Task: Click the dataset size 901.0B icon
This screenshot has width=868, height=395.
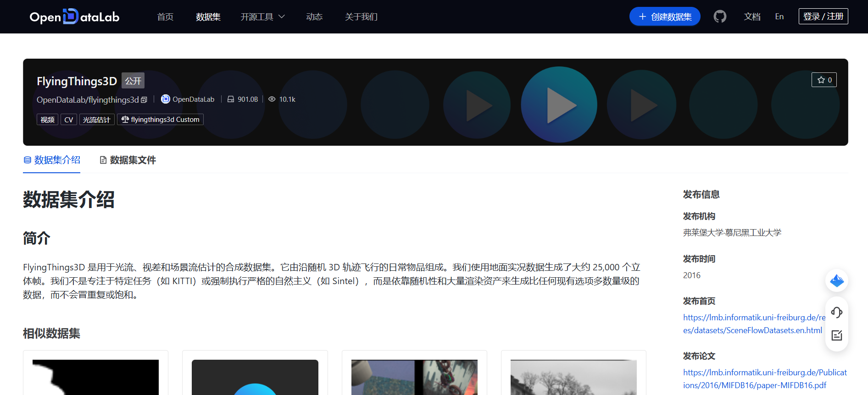Action: (x=231, y=99)
